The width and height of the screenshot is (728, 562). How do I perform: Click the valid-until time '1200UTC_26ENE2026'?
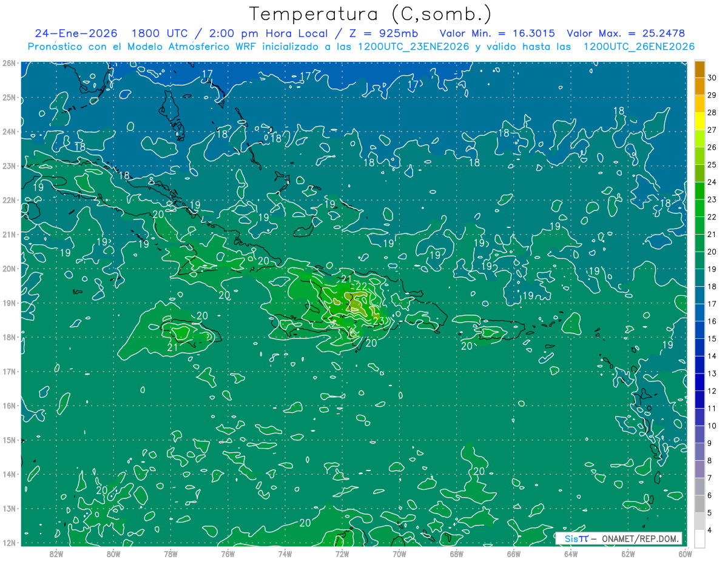[639, 47]
